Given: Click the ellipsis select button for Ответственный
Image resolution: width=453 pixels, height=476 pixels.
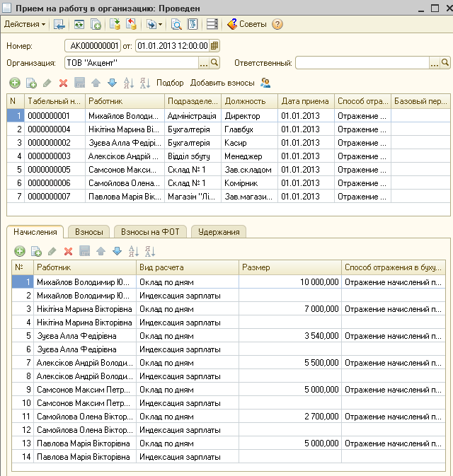Looking at the screenshot, I should coord(435,63).
